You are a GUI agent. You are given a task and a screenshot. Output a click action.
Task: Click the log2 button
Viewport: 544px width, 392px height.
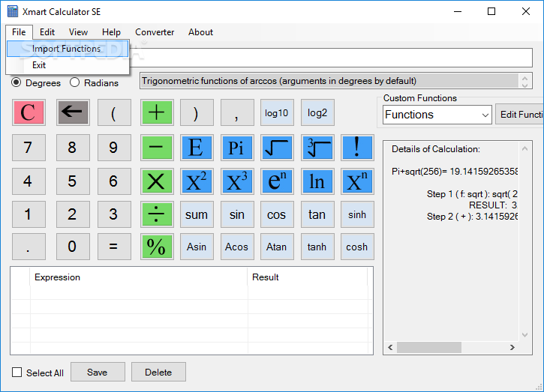click(x=317, y=112)
